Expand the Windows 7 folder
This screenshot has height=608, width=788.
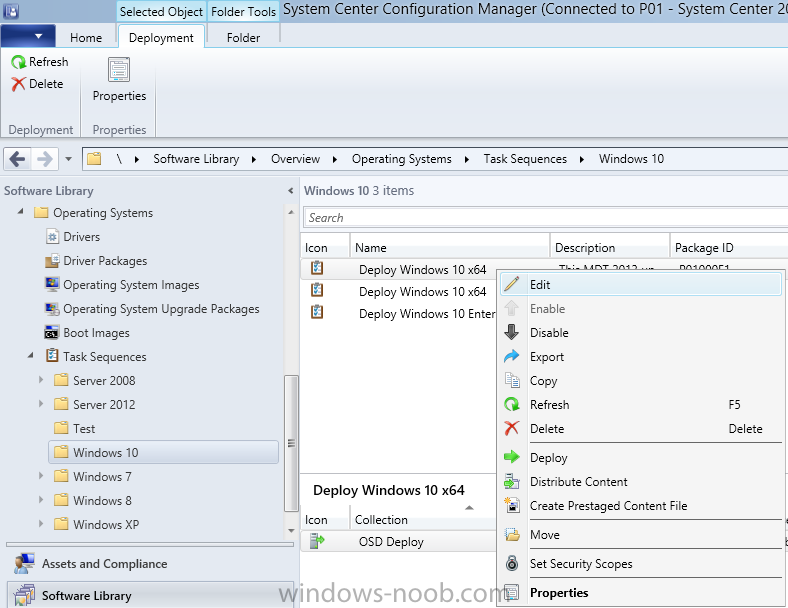(x=41, y=476)
